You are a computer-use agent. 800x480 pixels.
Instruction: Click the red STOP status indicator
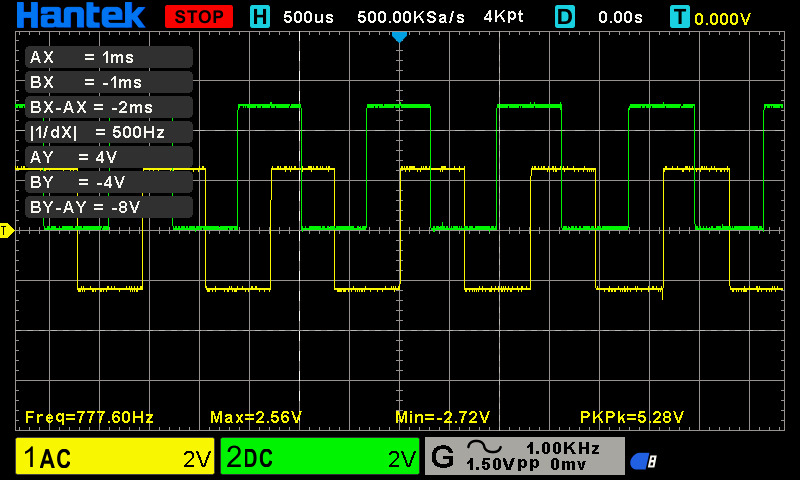[199, 17]
